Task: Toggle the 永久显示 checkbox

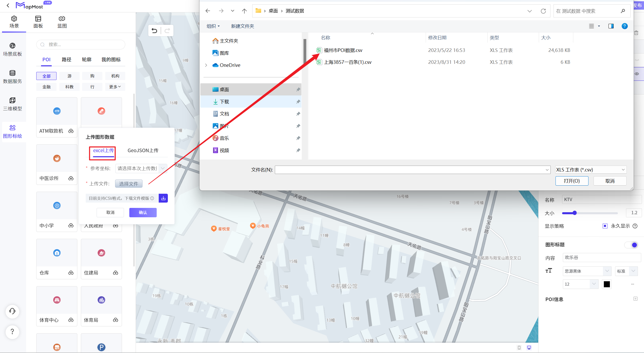Action: pos(605,226)
